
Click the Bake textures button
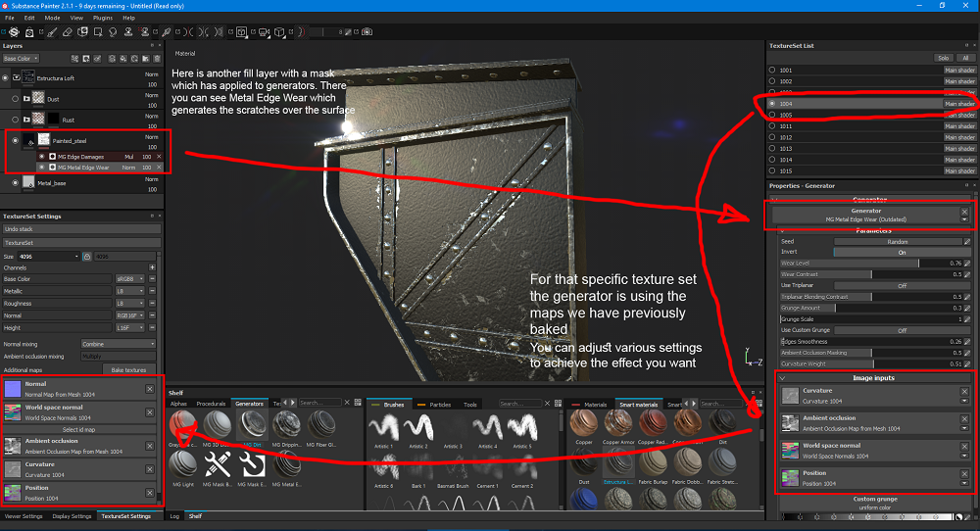[129, 369]
